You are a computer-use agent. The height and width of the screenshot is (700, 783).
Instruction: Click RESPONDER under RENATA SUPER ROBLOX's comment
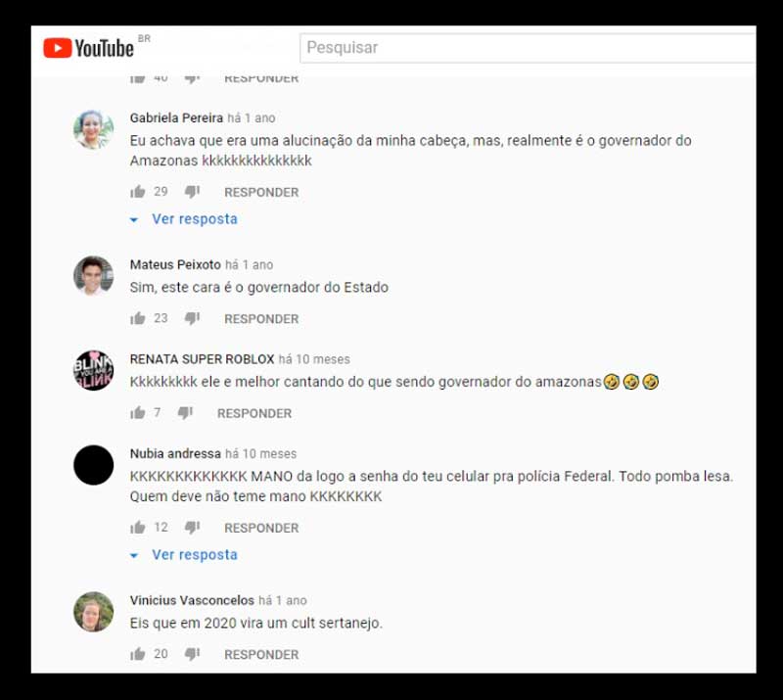pos(254,413)
